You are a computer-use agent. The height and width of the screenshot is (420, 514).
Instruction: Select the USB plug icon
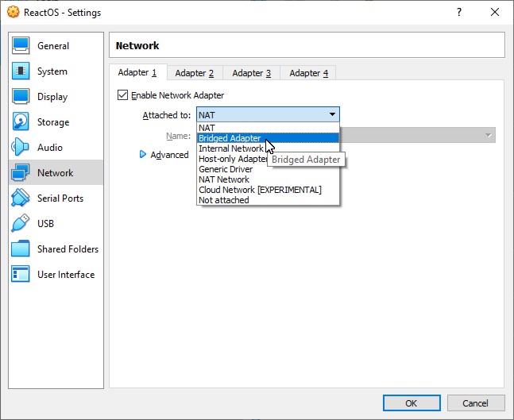21,223
